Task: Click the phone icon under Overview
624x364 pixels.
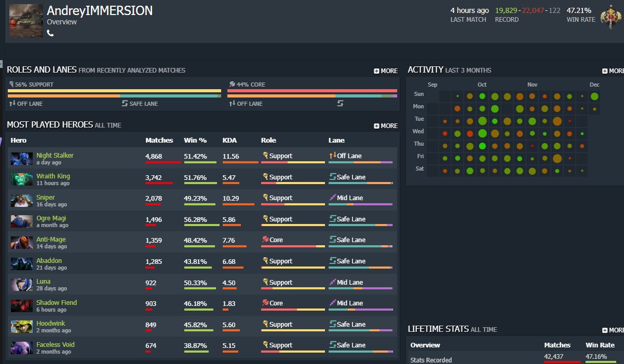Action: 50,33
